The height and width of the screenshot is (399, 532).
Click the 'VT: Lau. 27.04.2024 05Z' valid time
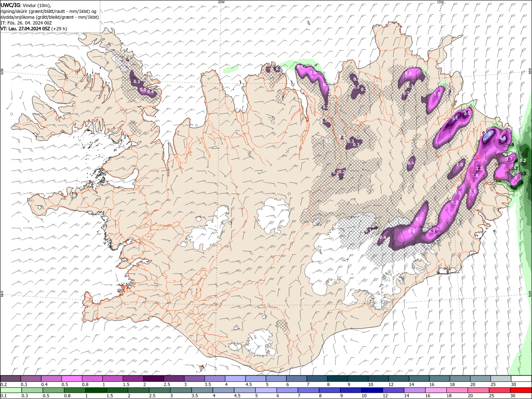click(x=25, y=29)
